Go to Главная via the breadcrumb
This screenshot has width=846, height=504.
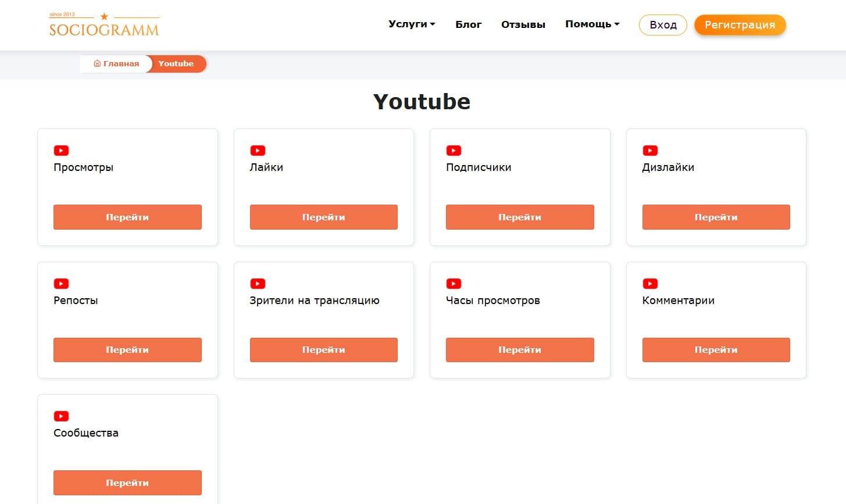pos(116,63)
